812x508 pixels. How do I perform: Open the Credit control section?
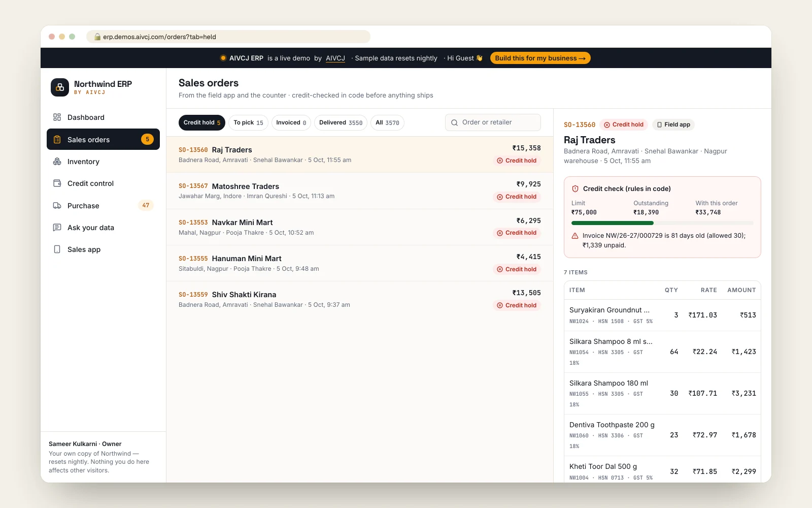pos(103,183)
